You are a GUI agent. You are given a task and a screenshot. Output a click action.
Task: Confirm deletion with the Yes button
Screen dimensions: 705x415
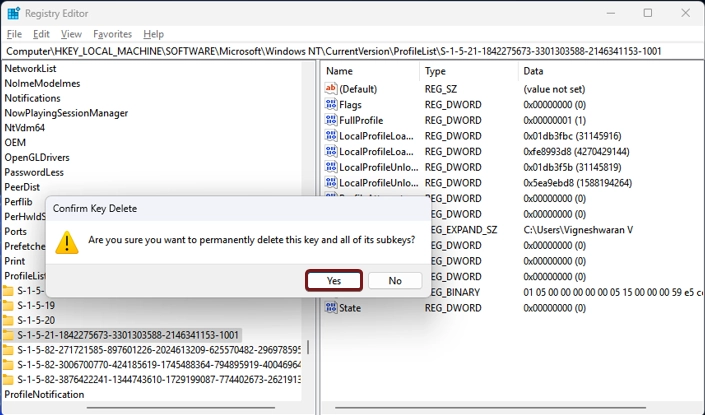pos(334,281)
